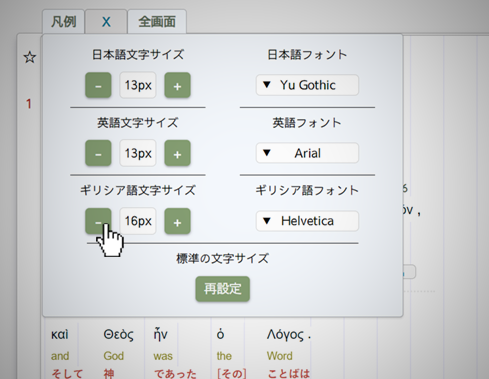Click the 日本語文字サイズ heading
Screen dimensions: 489x379
pos(138,54)
